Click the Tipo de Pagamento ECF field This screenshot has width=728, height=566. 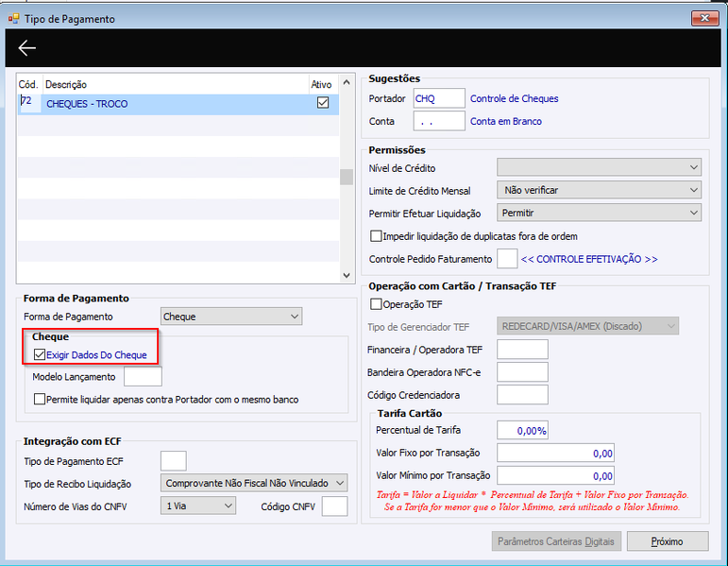(x=174, y=461)
